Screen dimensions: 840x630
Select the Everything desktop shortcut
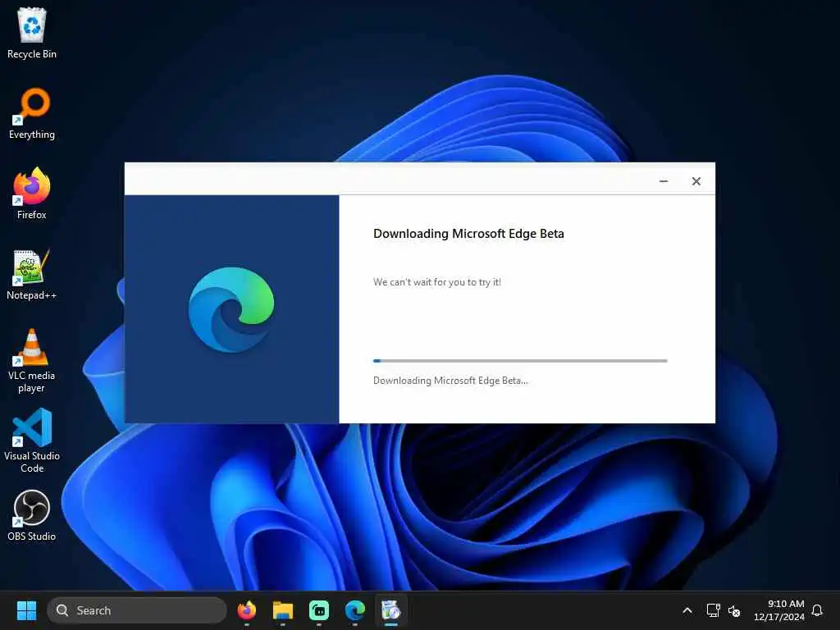click(32, 113)
